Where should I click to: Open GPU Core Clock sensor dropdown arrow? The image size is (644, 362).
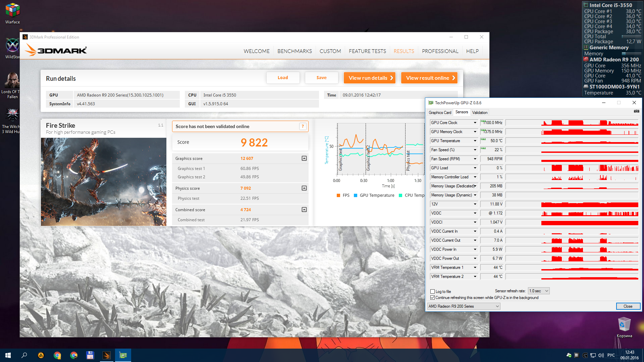475,123
